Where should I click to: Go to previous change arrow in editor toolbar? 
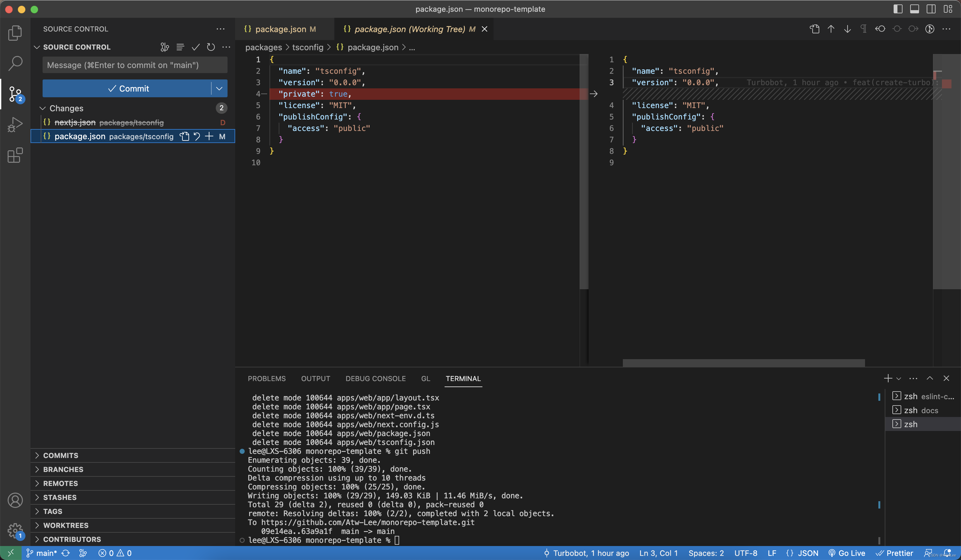tap(831, 29)
